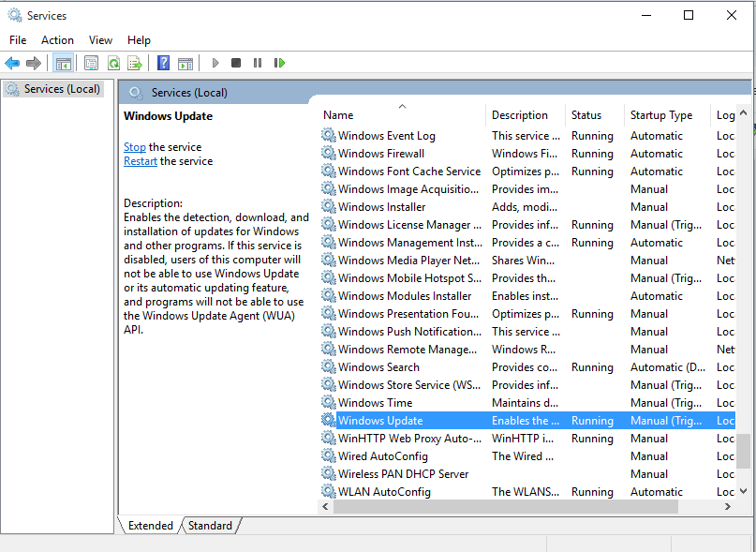Screen dimensions: 756x552
Task: Open Properties toolbar icon
Action: (x=91, y=63)
